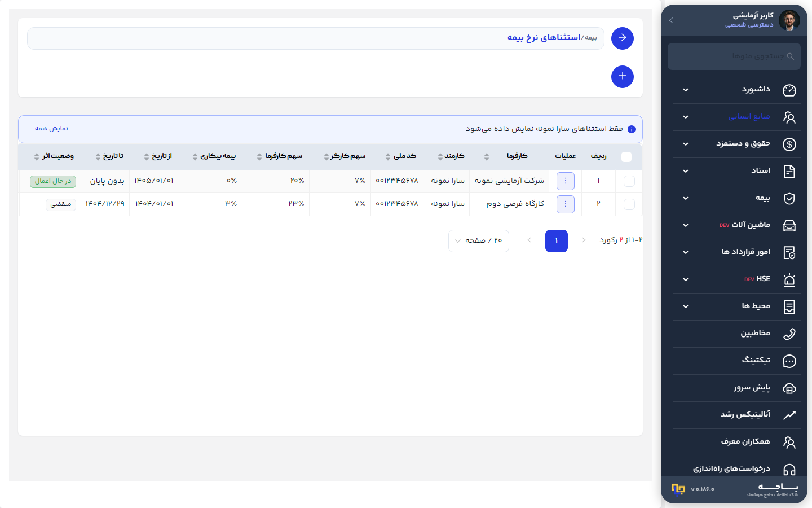Image resolution: width=812 pixels, height=508 pixels.
Task: Check the checkbox for row ۲
Action: point(629,204)
